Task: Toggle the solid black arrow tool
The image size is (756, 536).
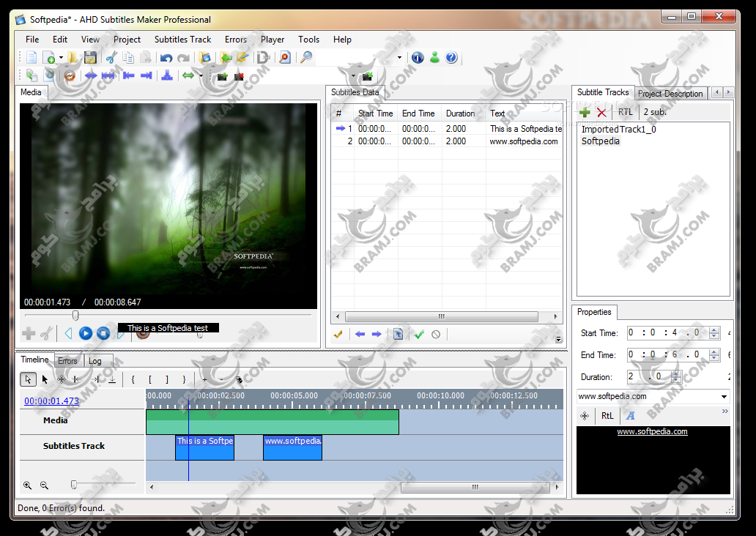Action: tap(45, 379)
